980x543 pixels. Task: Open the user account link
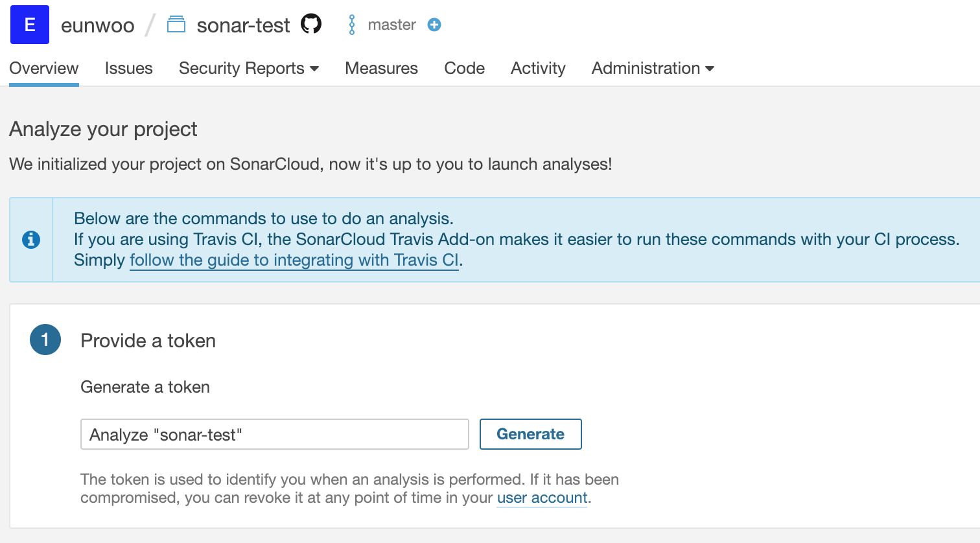(542, 498)
